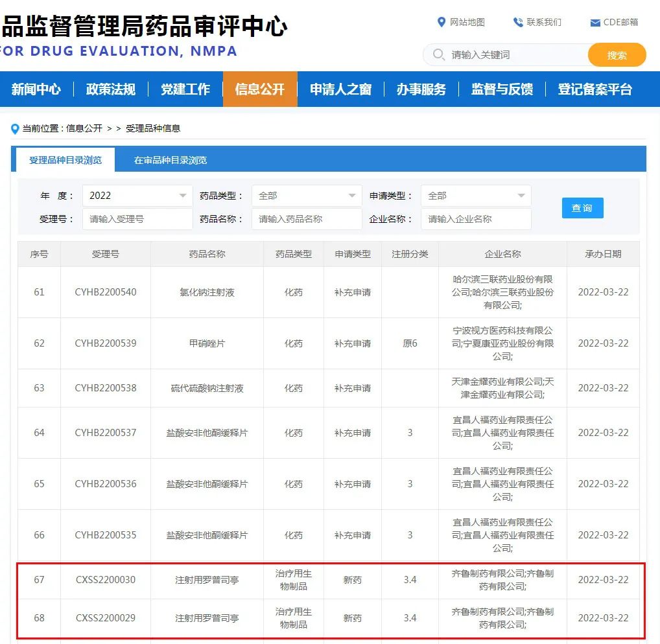Open the 新闻中心 menu item
The height and width of the screenshot is (644, 660).
36,89
